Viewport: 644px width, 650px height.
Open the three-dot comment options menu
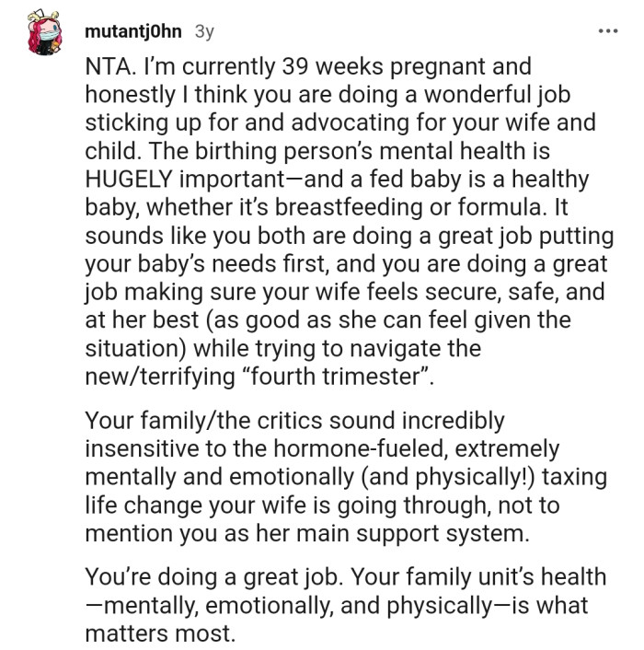pyautogui.click(x=608, y=31)
